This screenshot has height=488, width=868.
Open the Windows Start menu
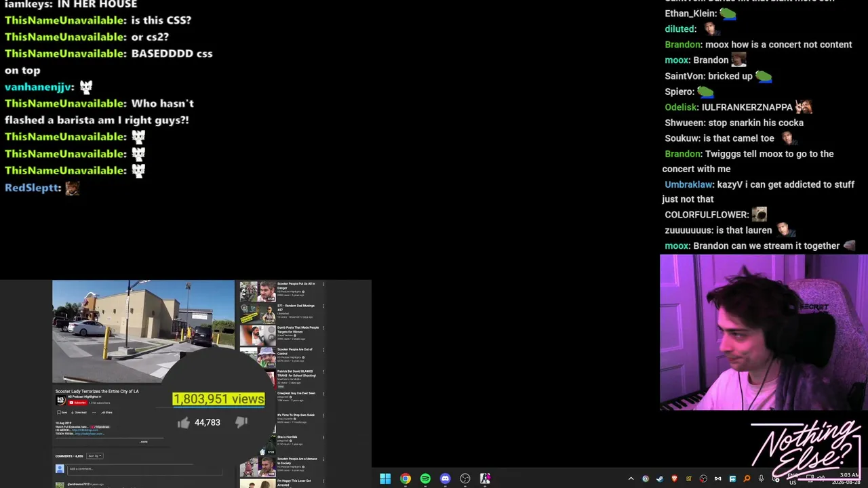[385, 479]
